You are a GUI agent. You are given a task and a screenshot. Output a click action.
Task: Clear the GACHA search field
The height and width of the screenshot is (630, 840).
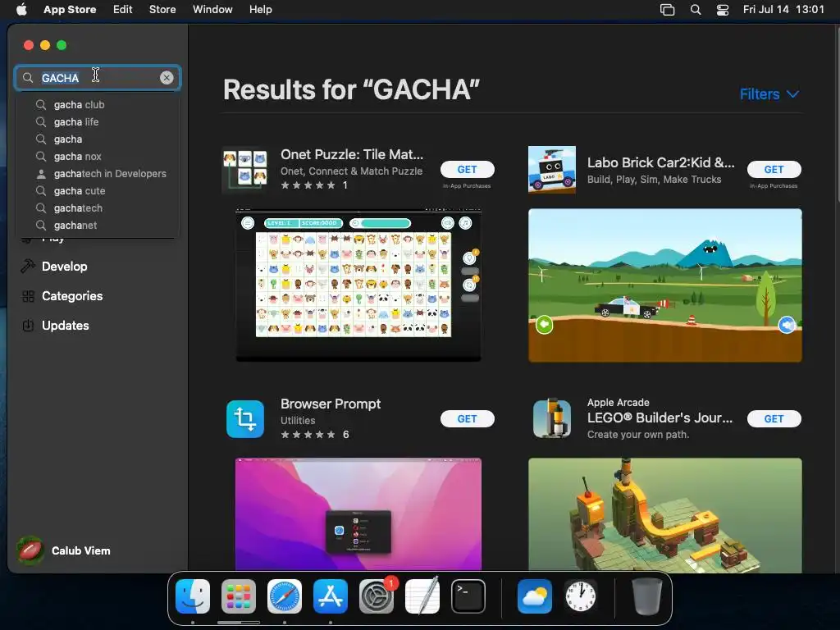pyautogui.click(x=167, y=78)
